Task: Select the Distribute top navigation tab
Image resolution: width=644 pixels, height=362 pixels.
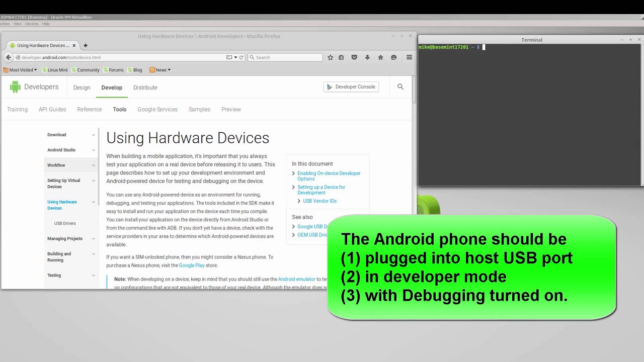Action: pyautogui.click(x=145, y=87)
